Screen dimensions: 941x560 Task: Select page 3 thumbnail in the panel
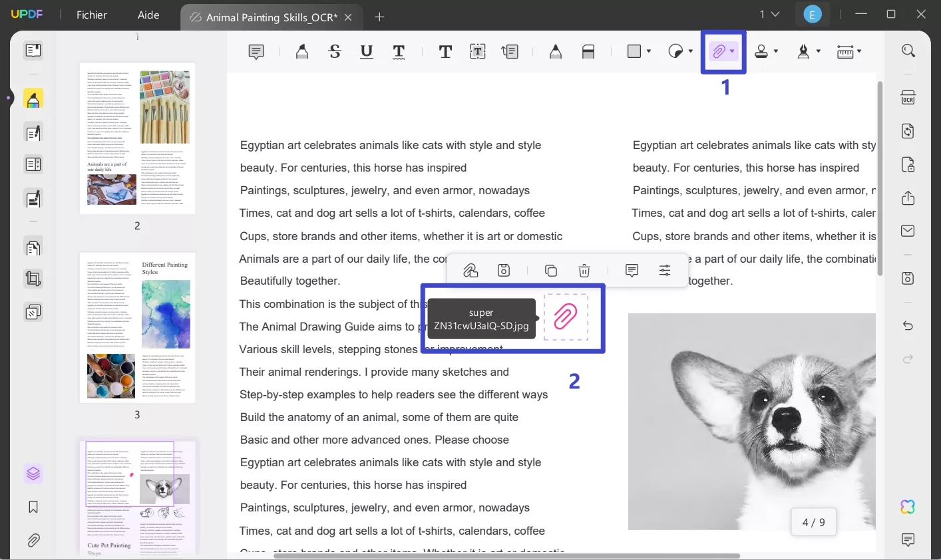click(x=137, y=329)
